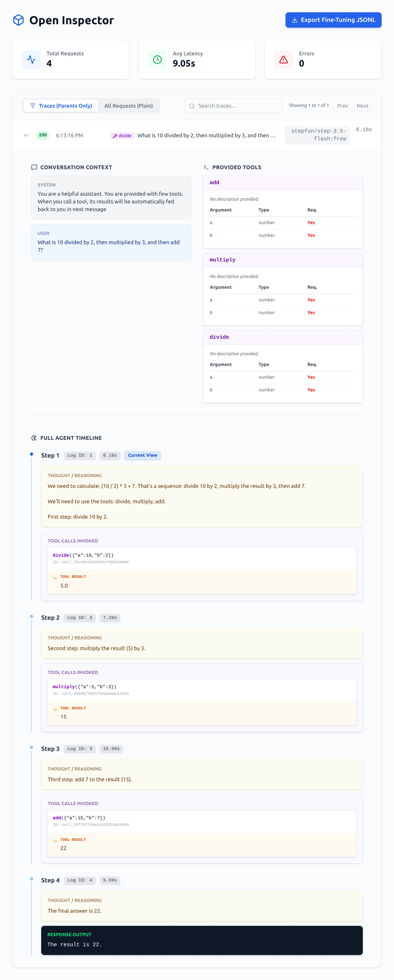Viewport: 394px width, 980px height.
Task: Go to Next page of traces
Action: click(x=362, y=106)
